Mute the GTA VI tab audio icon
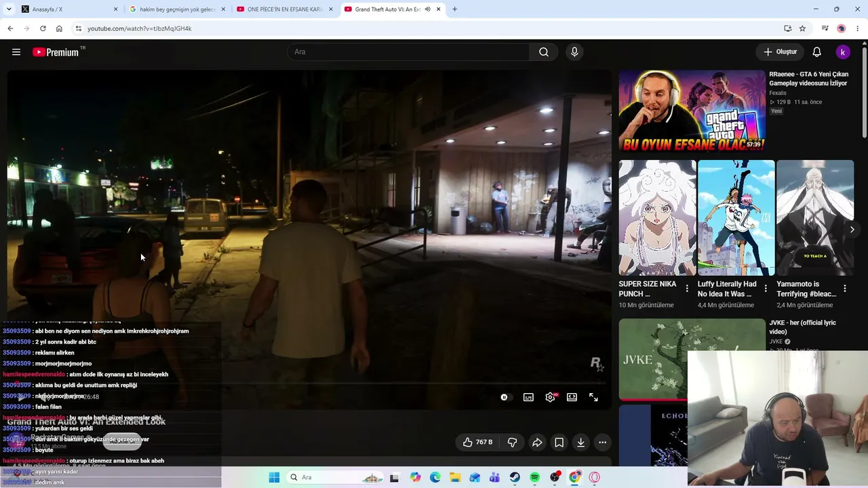 (427, 9)
